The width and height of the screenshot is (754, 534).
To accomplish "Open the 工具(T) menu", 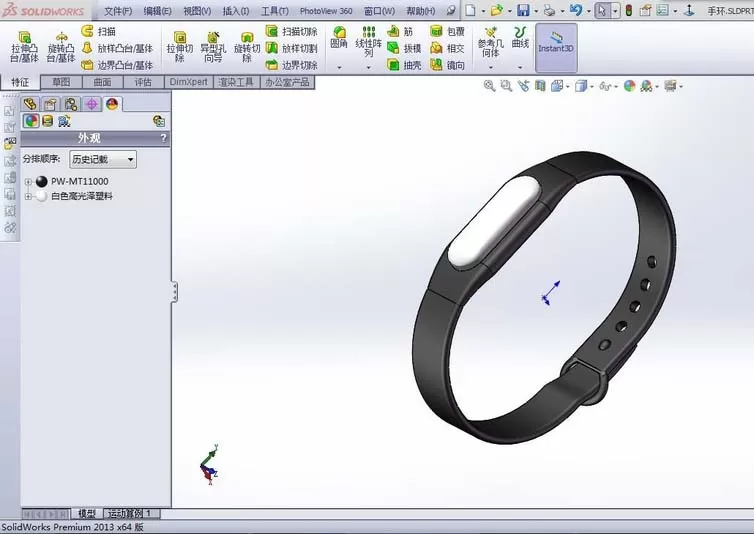I will point(275,11).
